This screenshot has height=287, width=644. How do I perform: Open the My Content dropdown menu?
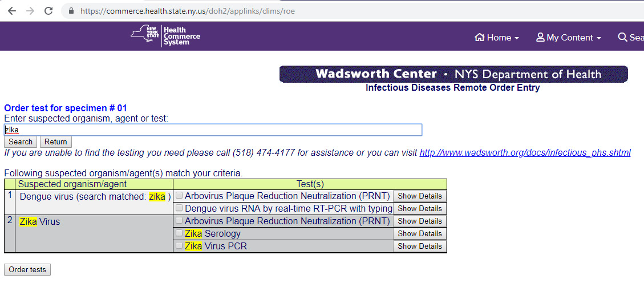click(569, 37)
